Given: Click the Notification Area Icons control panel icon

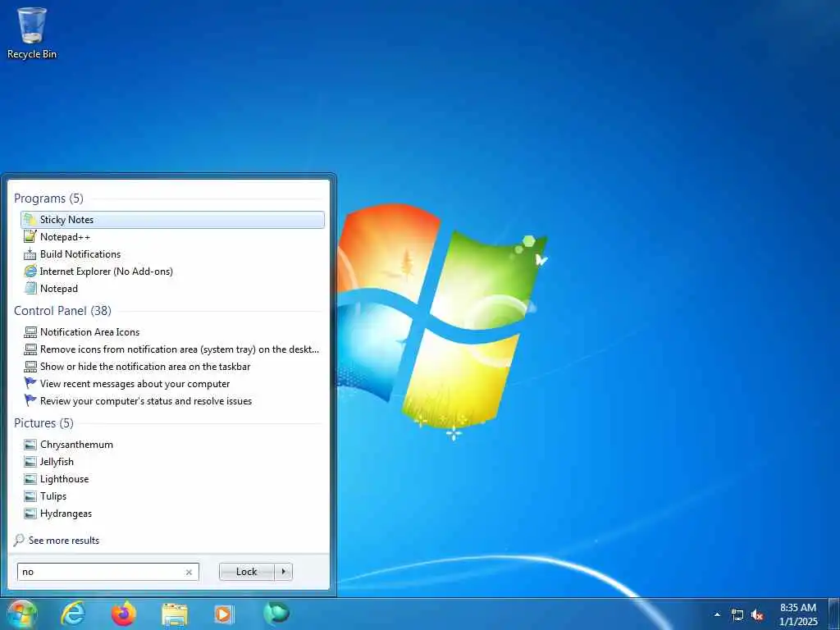Looking at the screenshot, I should [30, 332].
